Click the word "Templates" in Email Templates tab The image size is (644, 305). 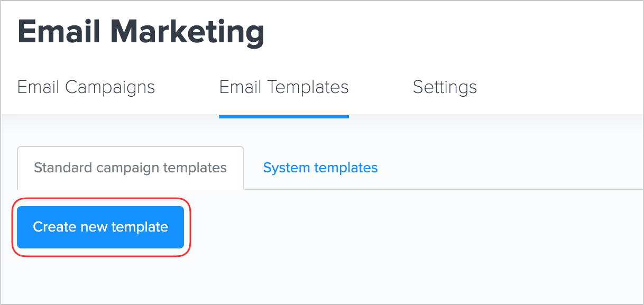(308, 87)
